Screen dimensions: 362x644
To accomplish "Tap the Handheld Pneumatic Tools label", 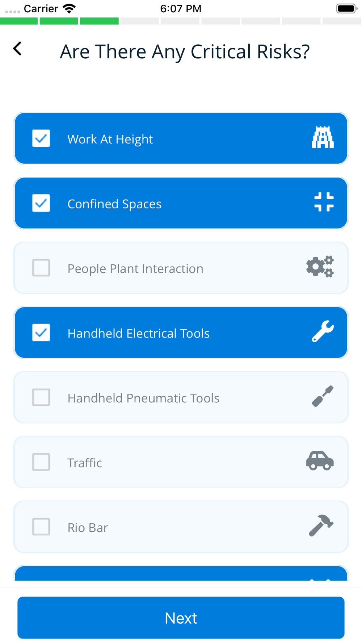I will click(x=143, y=398).
